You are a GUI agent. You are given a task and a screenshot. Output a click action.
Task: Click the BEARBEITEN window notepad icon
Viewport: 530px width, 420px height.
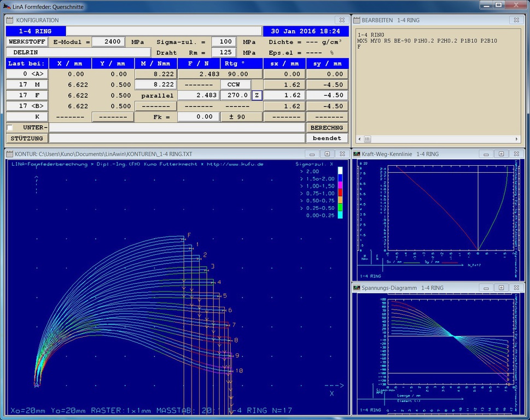tap(356, 20)
